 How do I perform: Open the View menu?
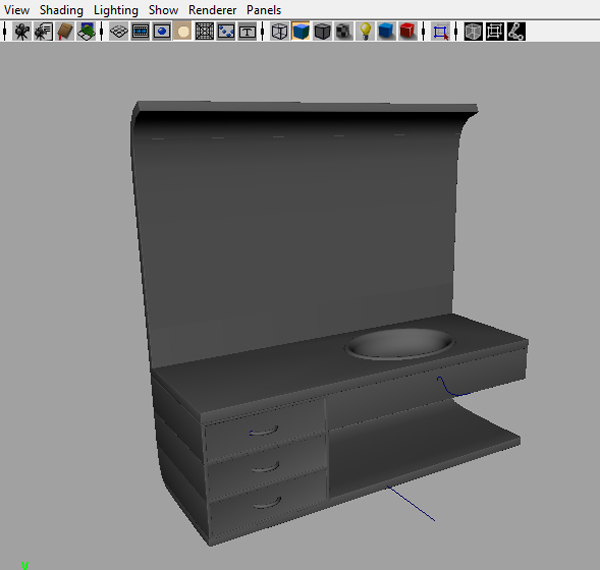coord(16,10)
